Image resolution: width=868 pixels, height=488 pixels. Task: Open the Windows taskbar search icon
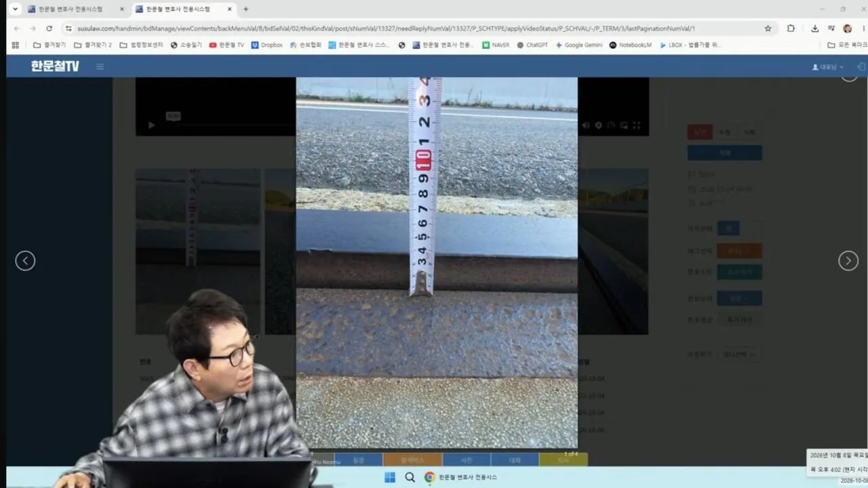[x=410, y=477]
